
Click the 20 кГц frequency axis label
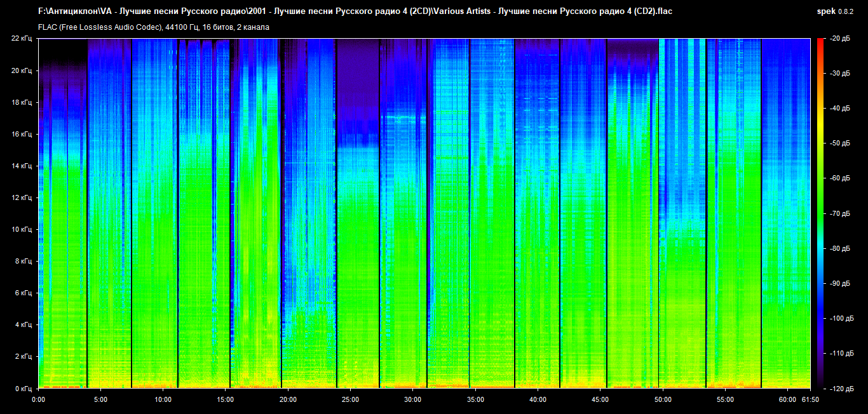coord(22,70)
